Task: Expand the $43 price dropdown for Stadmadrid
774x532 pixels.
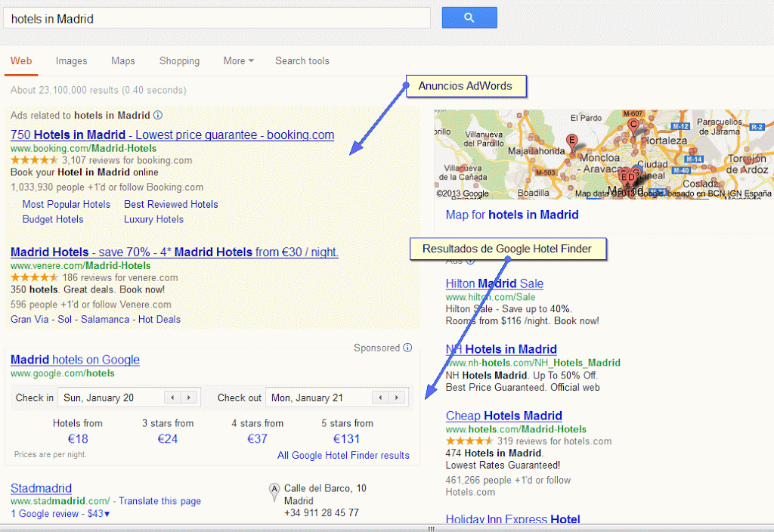Action: 98,513
